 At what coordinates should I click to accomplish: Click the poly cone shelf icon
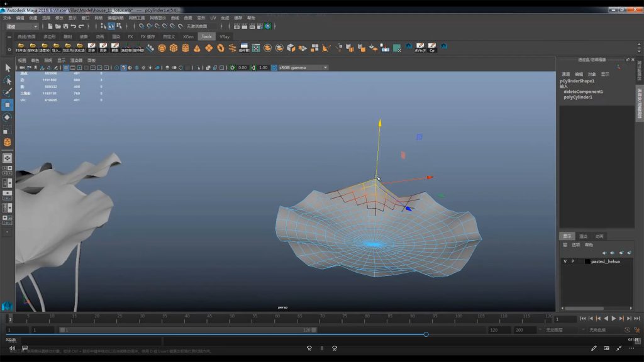(x=197, y=48)
